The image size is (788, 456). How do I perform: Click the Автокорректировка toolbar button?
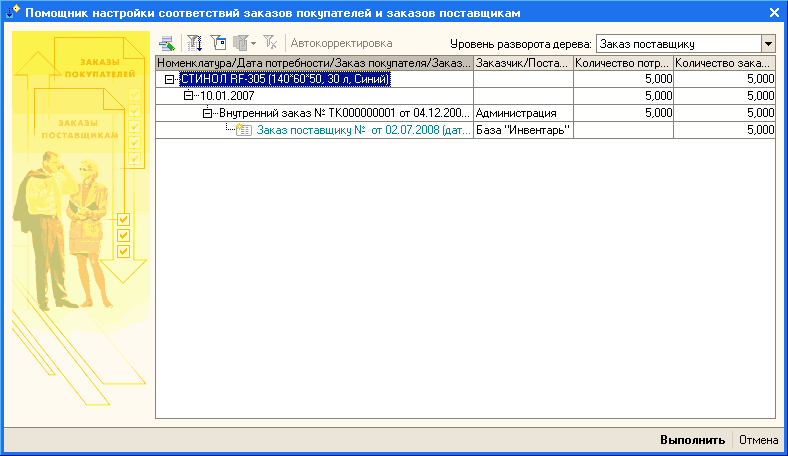[x=341, y=44]
